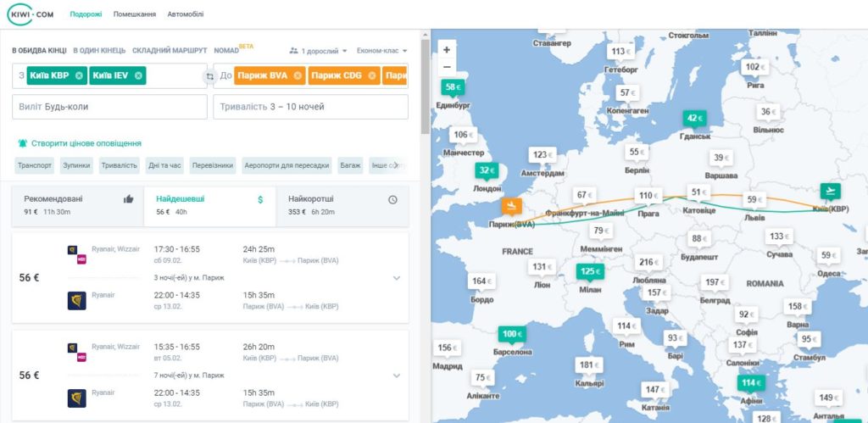
Task: Zoom out on the map
Action: (447, 67)
